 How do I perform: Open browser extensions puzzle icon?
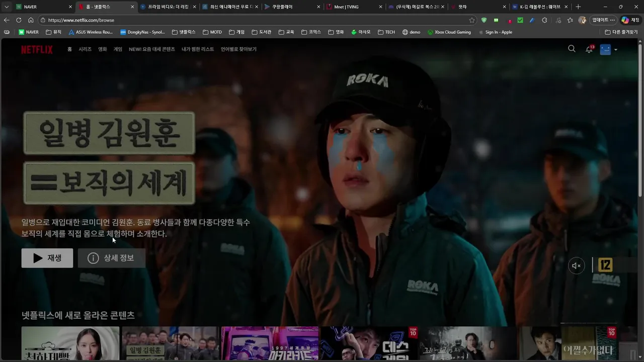[544, 20]
